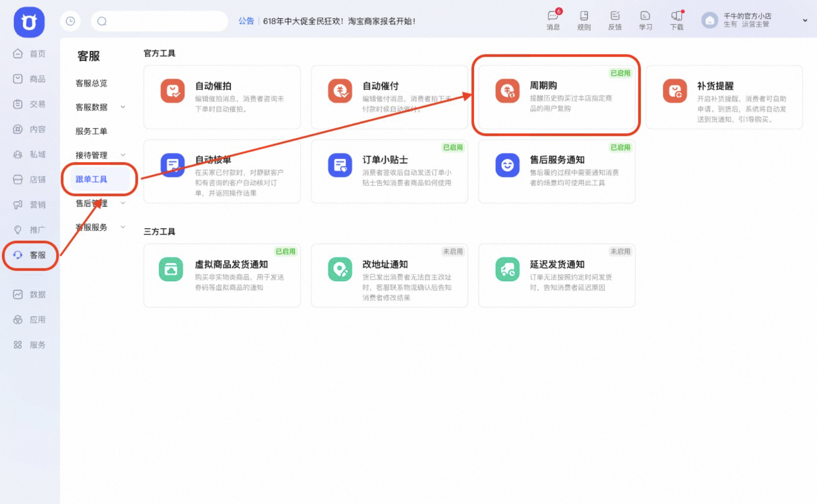Click the 延迟发货通知 truck icon
Screen dimensions: 817x504
(507, 269)
